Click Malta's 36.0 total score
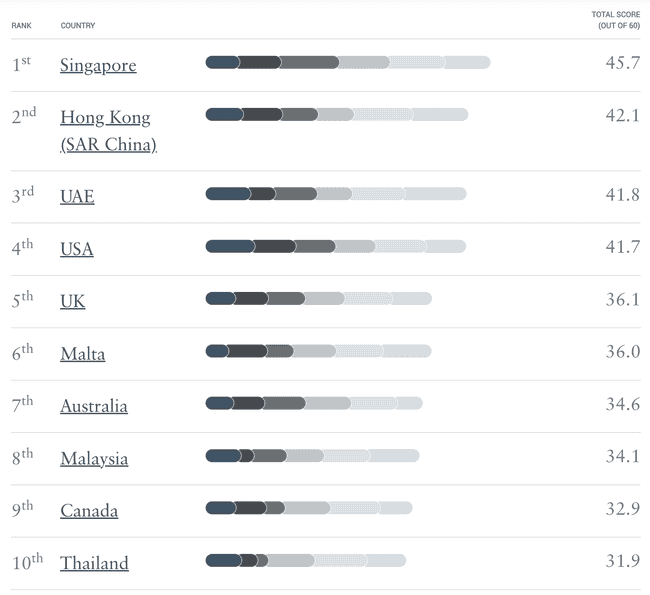The width and height of the screenshot is (650, 595). click(x=623, y=352)
